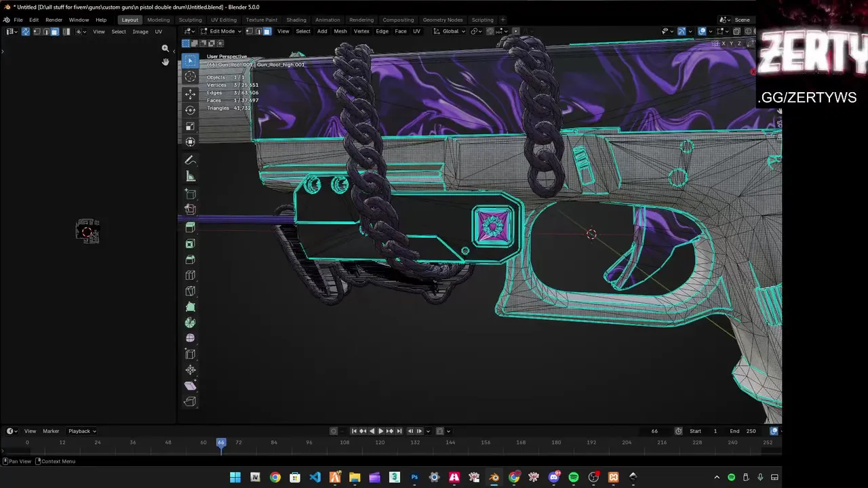The height and width of the screenshot is (488, 868).
Task: Open the Marker menu in timeline
Action: click(51, 431)
